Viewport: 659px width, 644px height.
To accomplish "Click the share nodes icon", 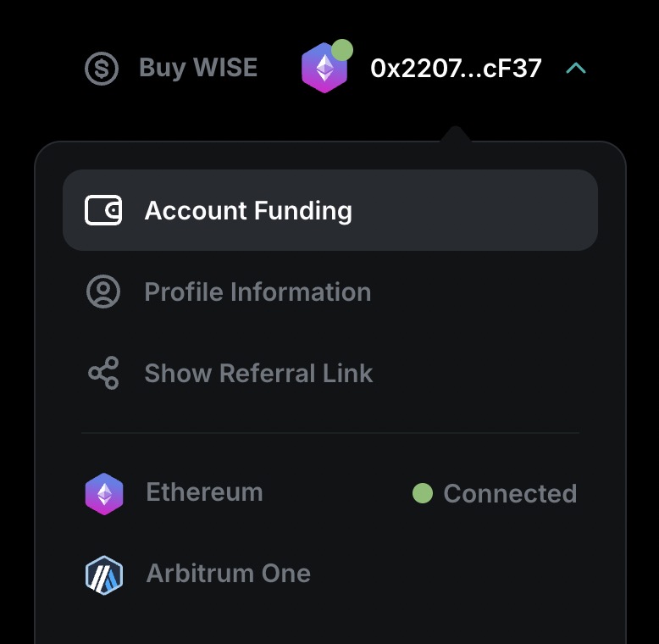I will [103, 373].
